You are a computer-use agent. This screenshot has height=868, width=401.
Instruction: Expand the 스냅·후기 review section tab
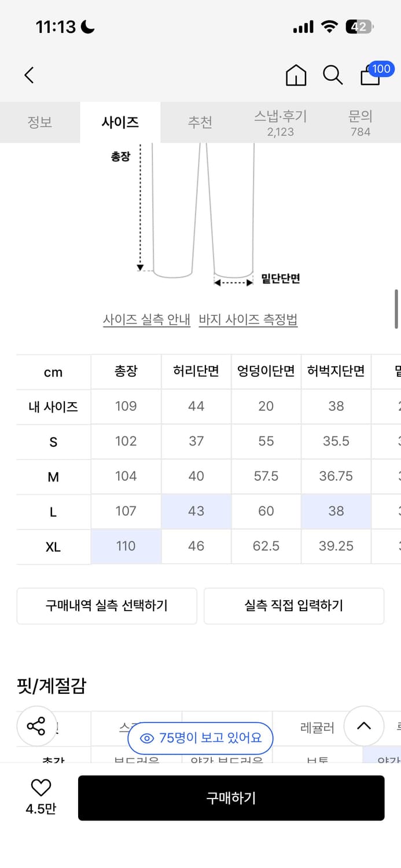tap(280, 122)
